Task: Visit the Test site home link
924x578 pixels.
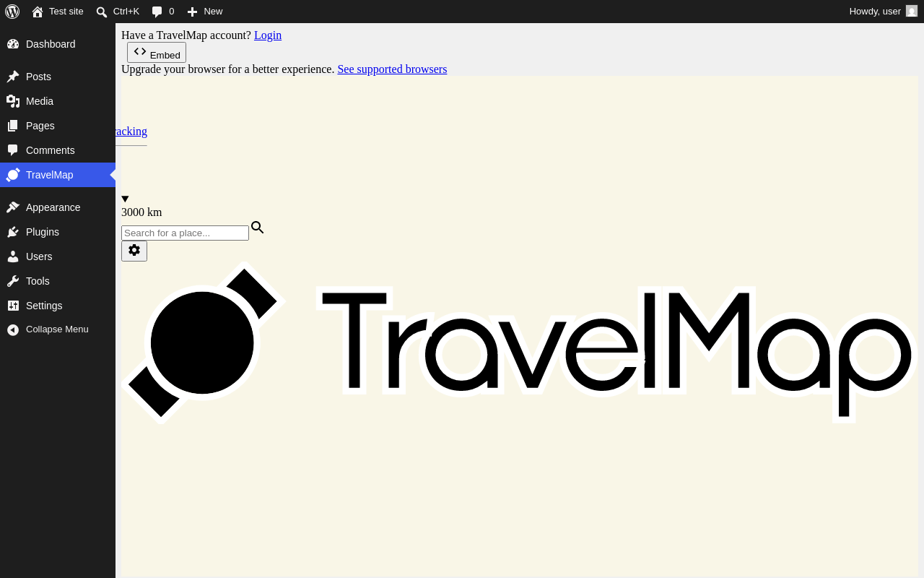Action: [58, 12]
